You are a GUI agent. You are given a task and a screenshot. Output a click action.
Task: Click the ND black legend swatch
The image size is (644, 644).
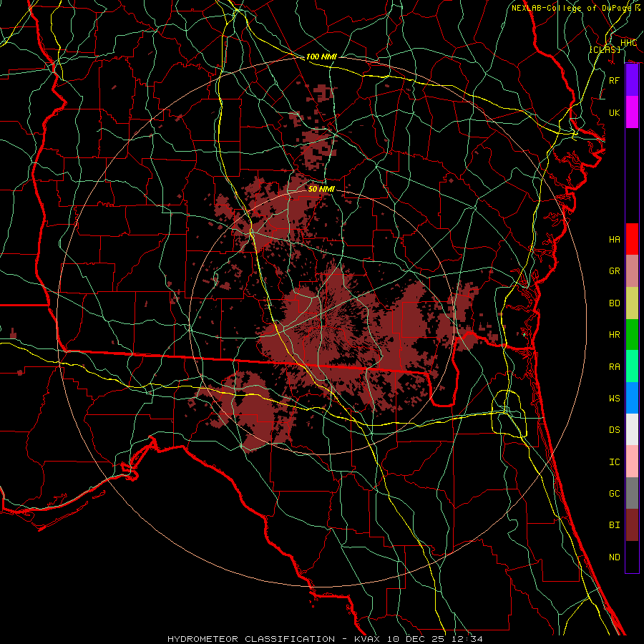[x=632, y=557]
